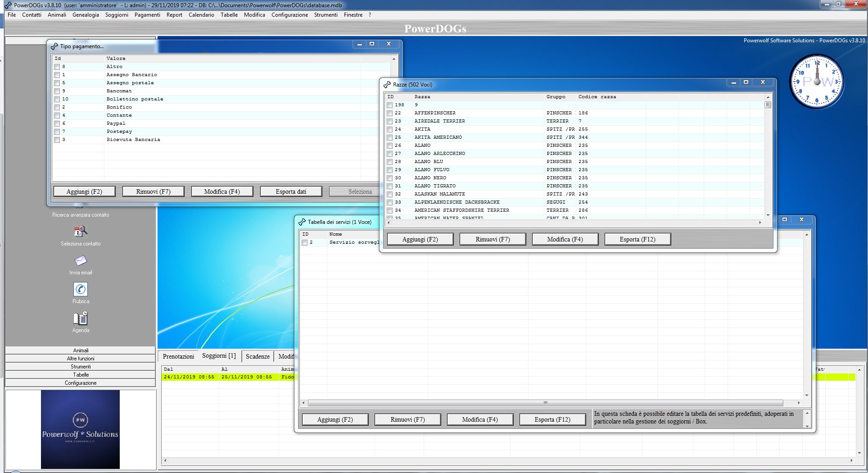
Task: Open the ? help menu
Action: (x=370, y=15)
